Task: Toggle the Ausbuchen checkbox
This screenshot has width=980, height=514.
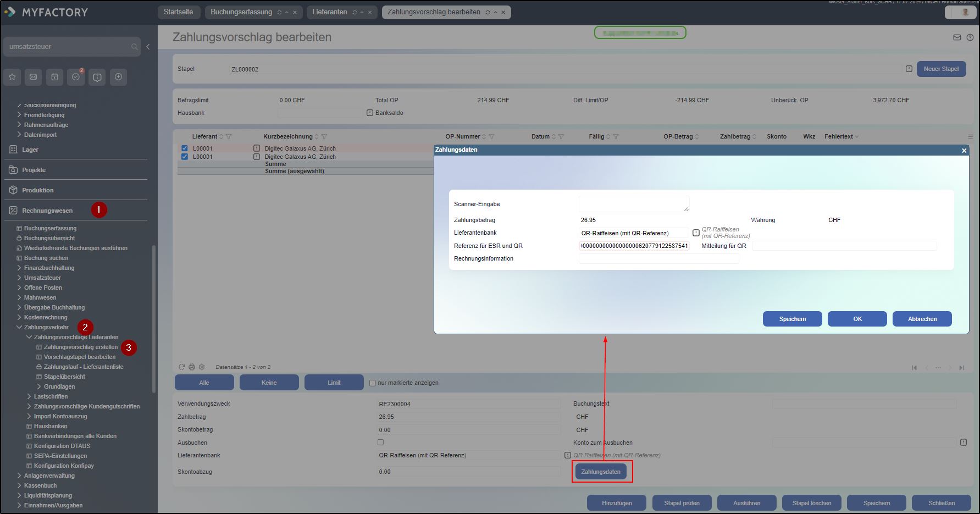Action: 380,443
